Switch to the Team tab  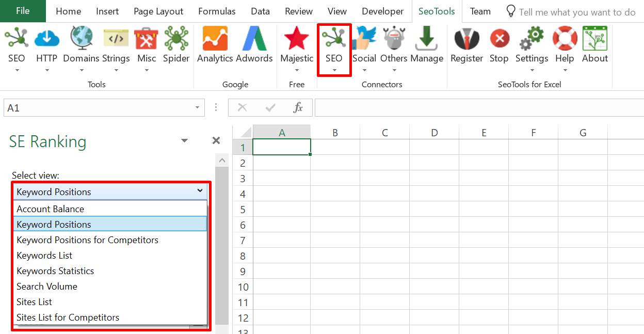click(x=480, y=11)
